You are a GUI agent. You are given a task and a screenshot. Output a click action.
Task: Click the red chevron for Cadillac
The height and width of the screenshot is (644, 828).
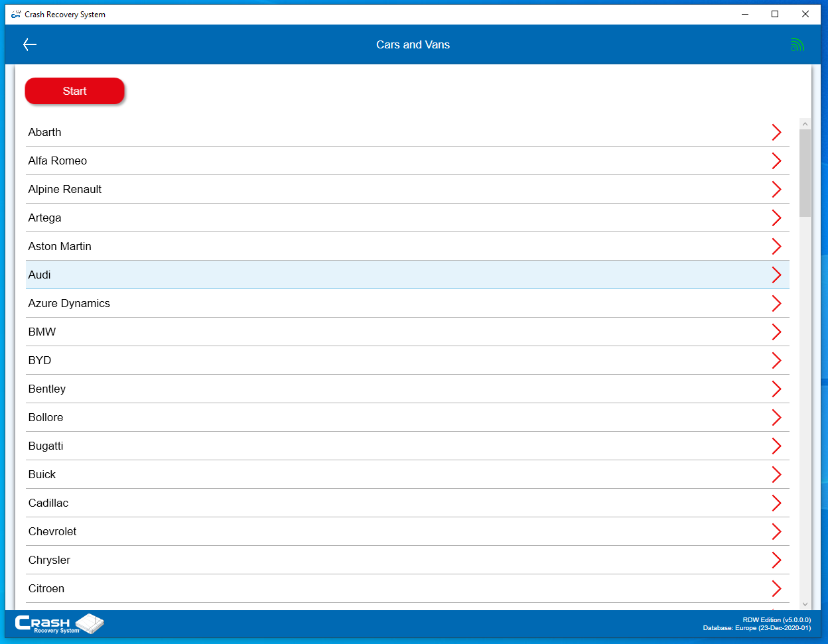click(776, 503)
